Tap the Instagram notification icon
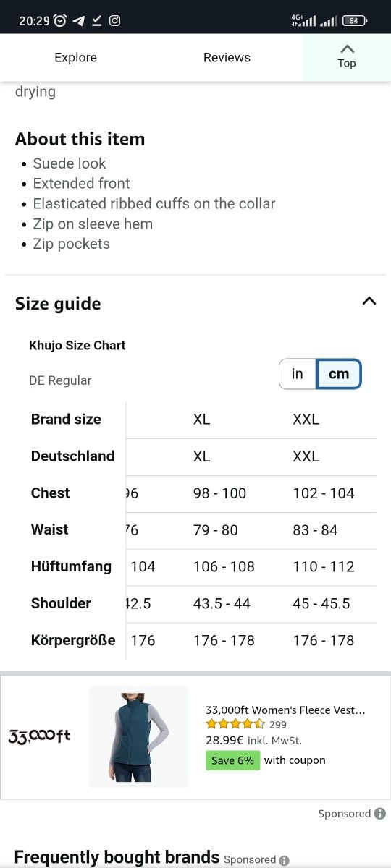The height and width of the screenshot is (868, 391). (x=114, y=21)
